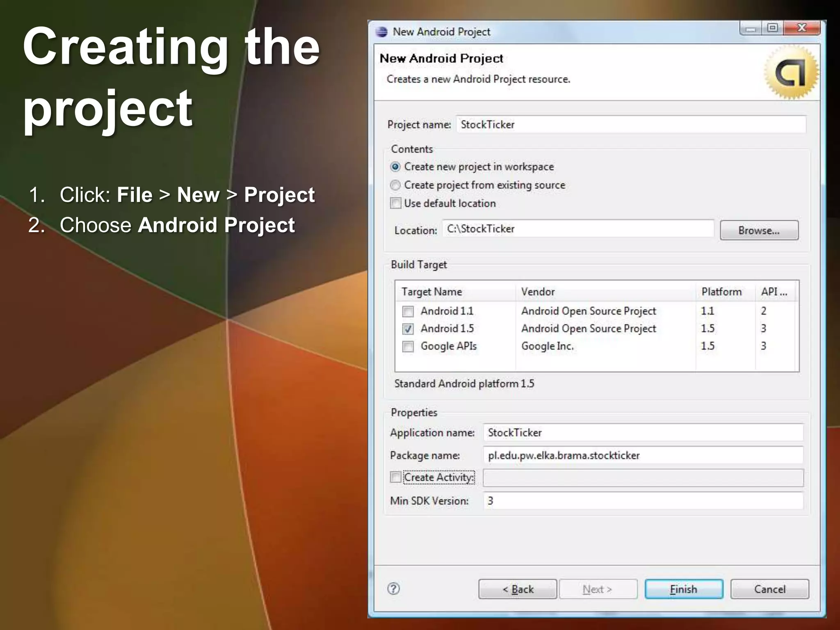The height and width of the screenshot is (630, 840).
Task: Click the disabled Next button
Action: pyautogui.click(x=598, y=589)
